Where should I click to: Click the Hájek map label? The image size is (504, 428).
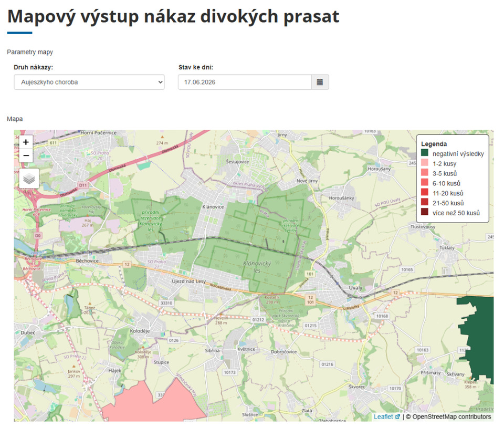(115, 370)
